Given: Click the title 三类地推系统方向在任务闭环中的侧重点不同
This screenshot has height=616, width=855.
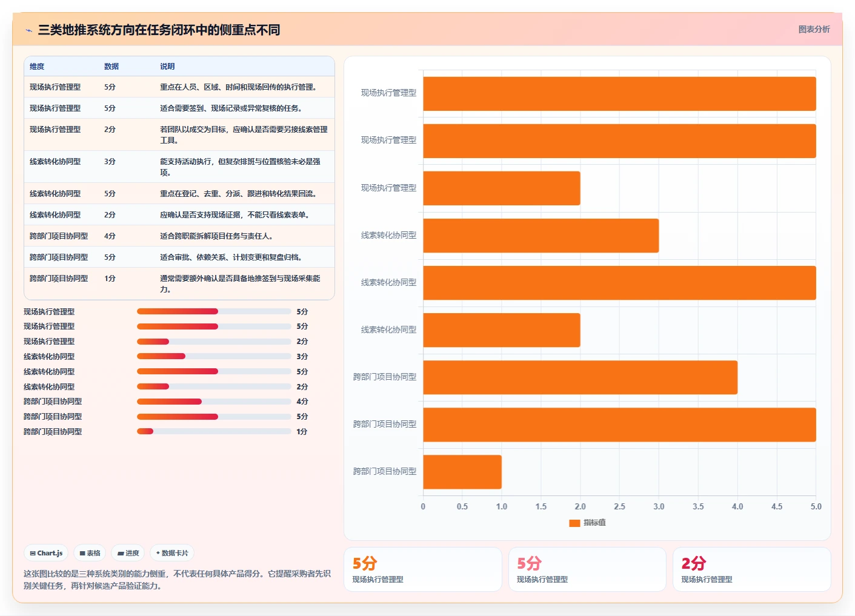Looking at the screenshot, I should [x=159, y=30].
